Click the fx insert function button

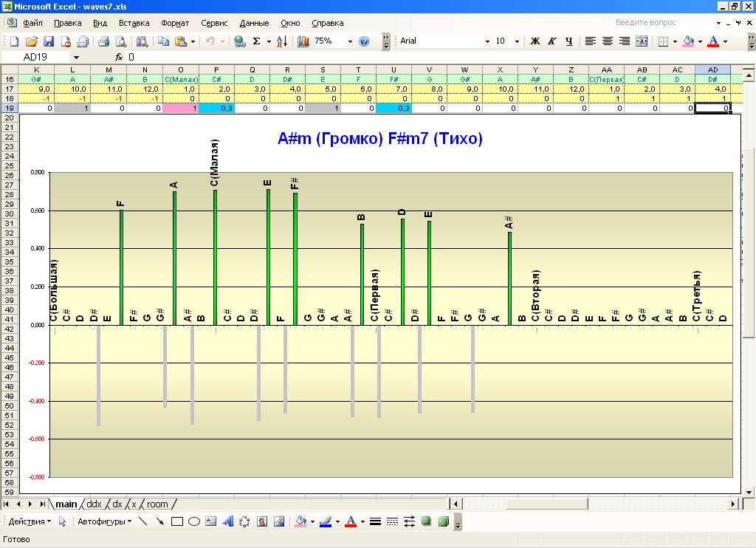(x=119, y=58)
